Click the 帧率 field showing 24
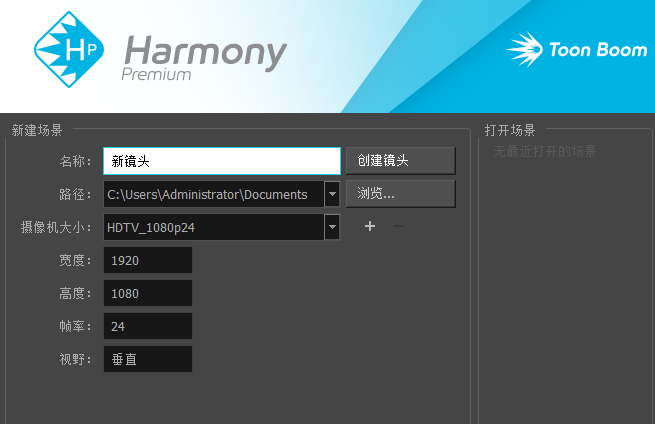The image size is (655, 424). pyautogui.click(x=148, y=326)
